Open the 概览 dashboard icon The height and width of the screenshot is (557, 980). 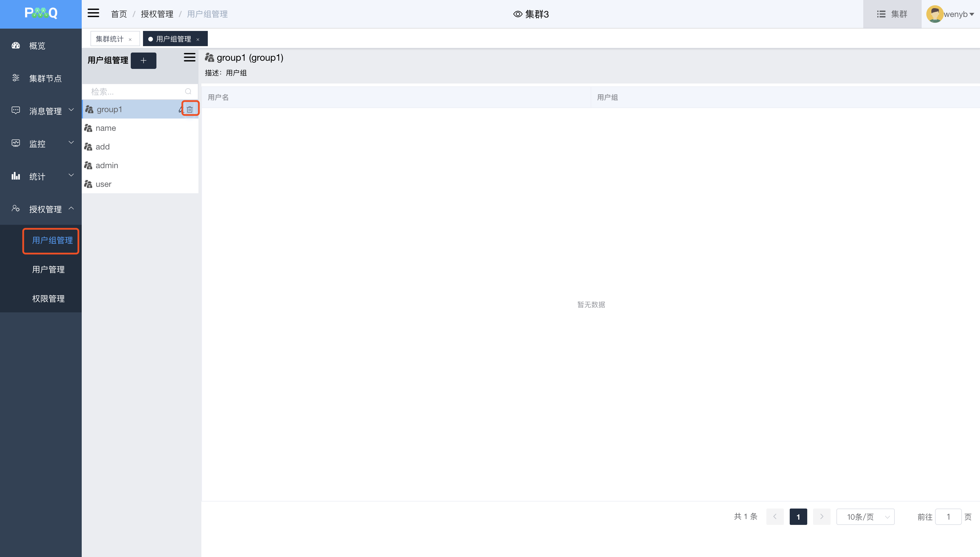[16, 46]
